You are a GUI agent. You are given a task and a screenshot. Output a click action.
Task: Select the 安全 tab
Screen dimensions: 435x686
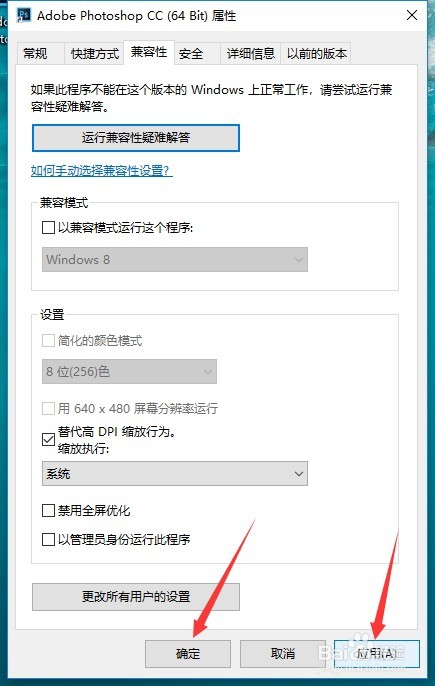(191, 54)
